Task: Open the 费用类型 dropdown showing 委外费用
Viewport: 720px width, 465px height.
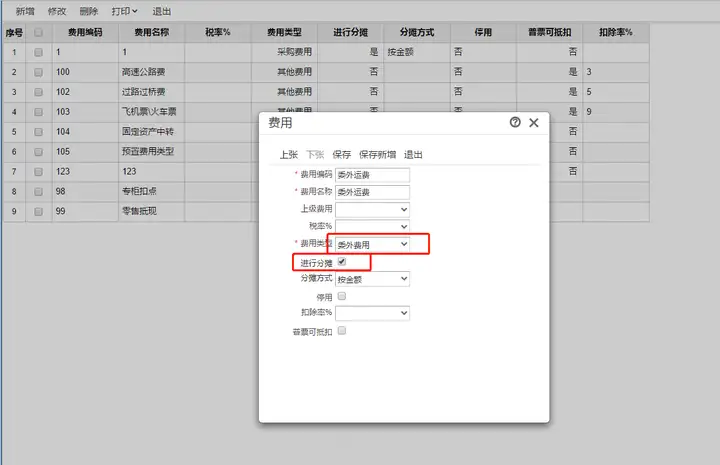Action: point(372,244)
